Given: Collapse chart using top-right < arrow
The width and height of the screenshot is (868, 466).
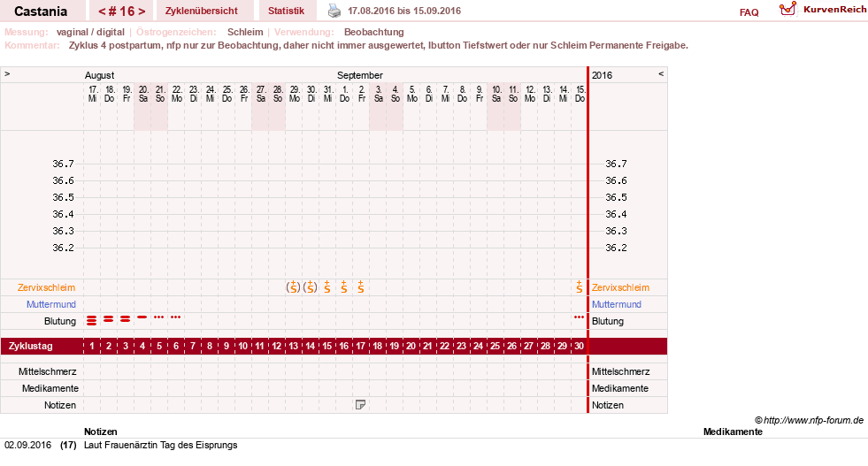Looking at the screenshot, I should (x=660, y=73).
